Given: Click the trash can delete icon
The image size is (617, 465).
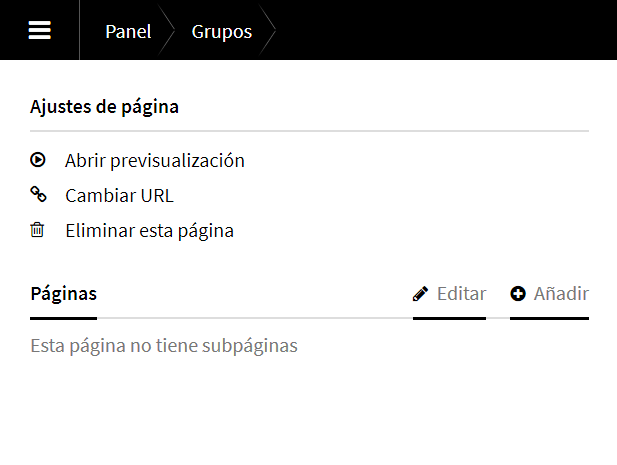Looking at the screenshot, I should pos(38,230).
